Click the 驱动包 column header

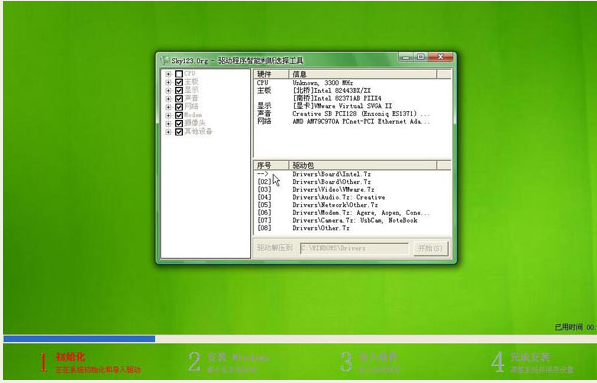point(363,165)
